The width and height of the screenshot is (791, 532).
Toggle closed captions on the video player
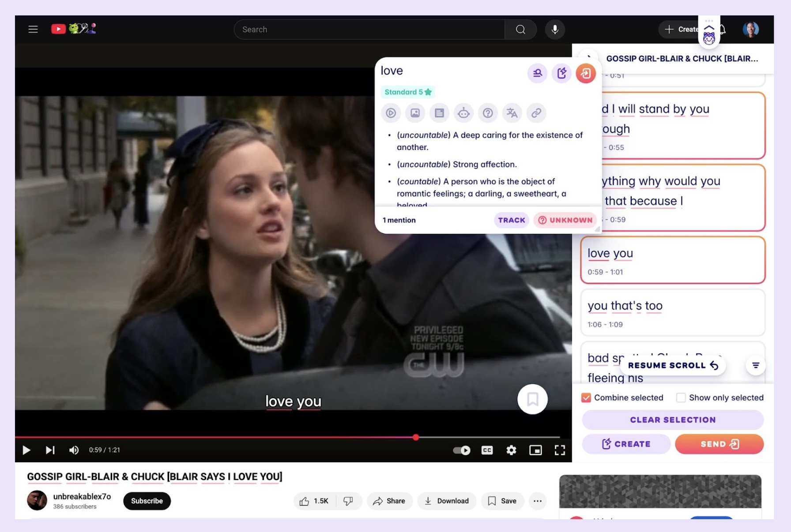[487, 450]
